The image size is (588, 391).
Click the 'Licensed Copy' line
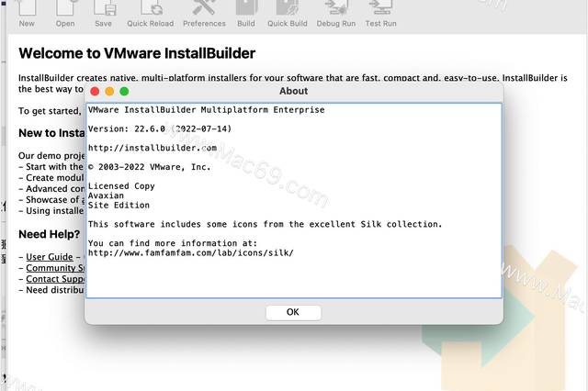[121, 186]
